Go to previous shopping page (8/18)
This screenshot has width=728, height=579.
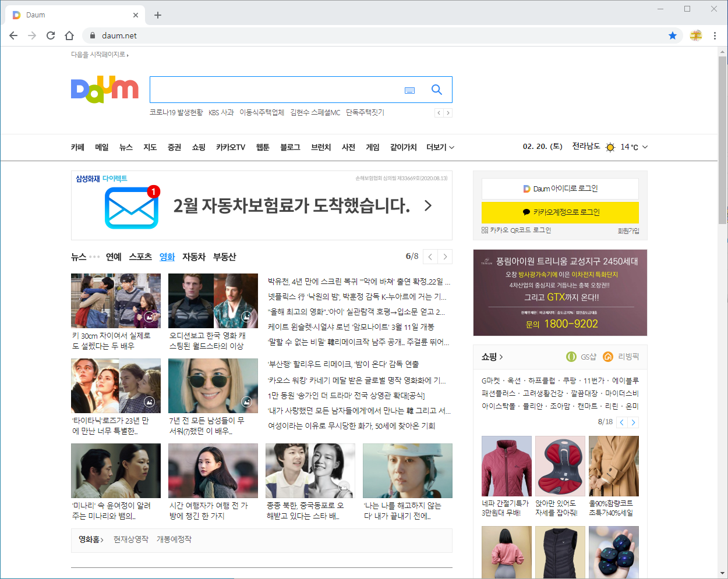(x=622, y=422)
